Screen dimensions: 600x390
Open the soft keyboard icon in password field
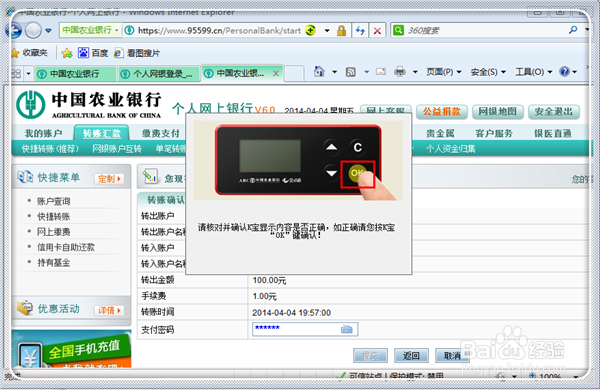pyautogui.click(x=347, y=329)
